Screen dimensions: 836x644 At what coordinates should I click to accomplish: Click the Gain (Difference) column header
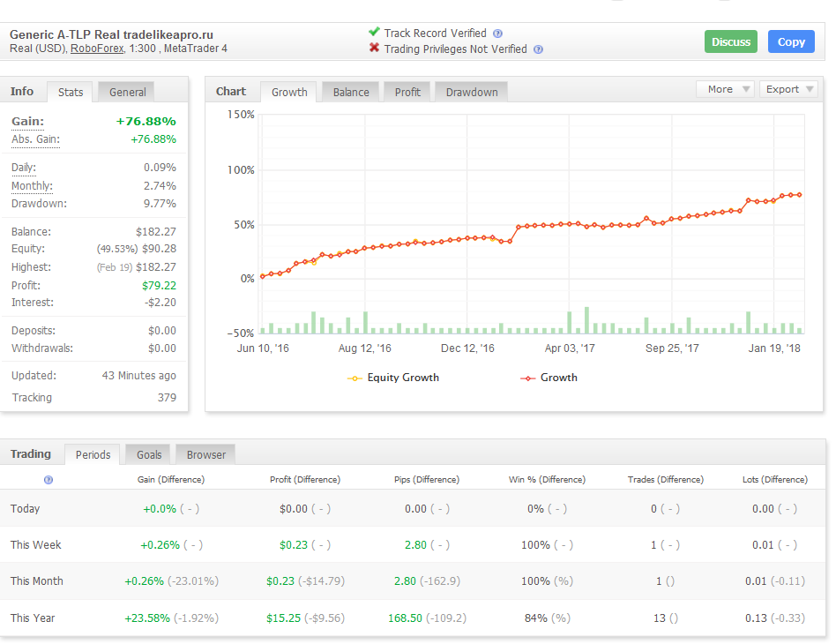(170, 480)
